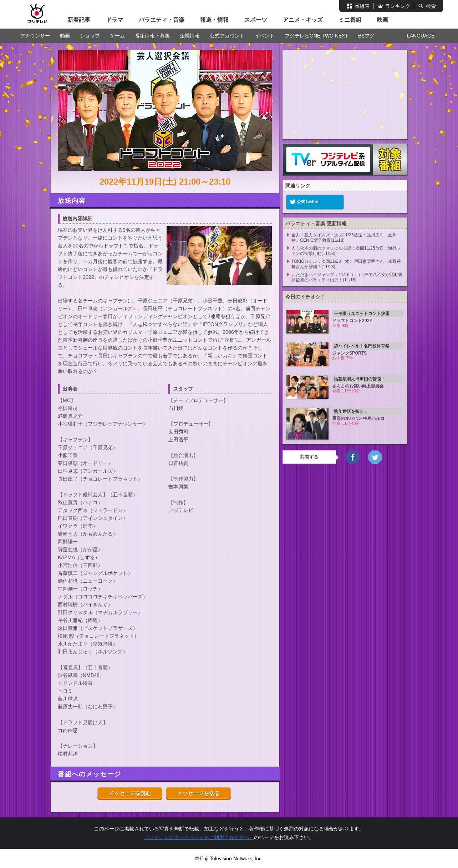Open the スポーツ menu
The height and width of the screenshot is (868, 458).
click(x=256, y=20)
